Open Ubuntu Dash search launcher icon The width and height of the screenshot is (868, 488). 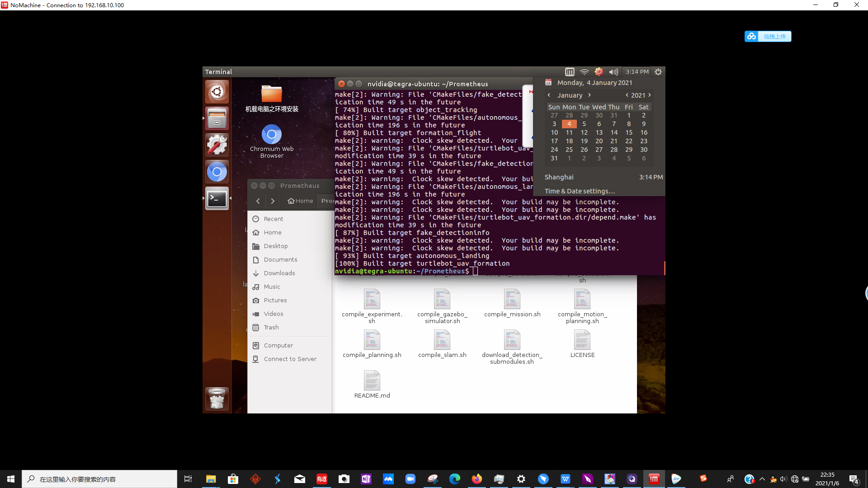[x=217, y=92]
